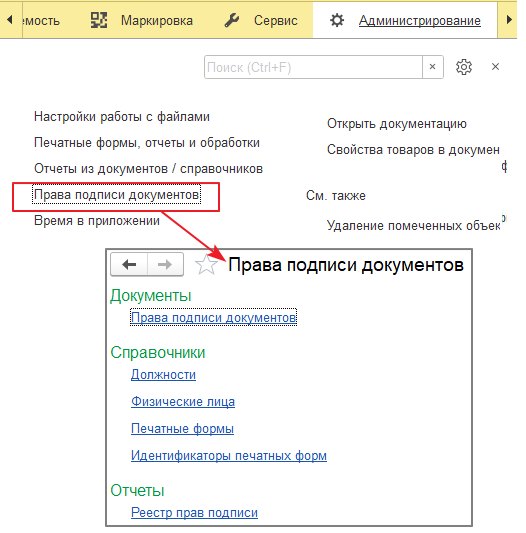Open Реестр прав подписи report
526x533 pixels.
[194, 513]
